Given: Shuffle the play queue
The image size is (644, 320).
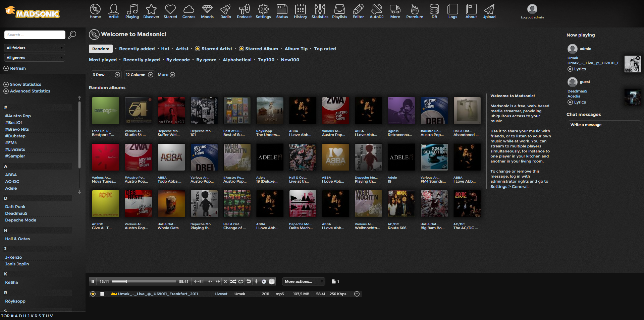Looking at the screenshot, I should point(233,281).
